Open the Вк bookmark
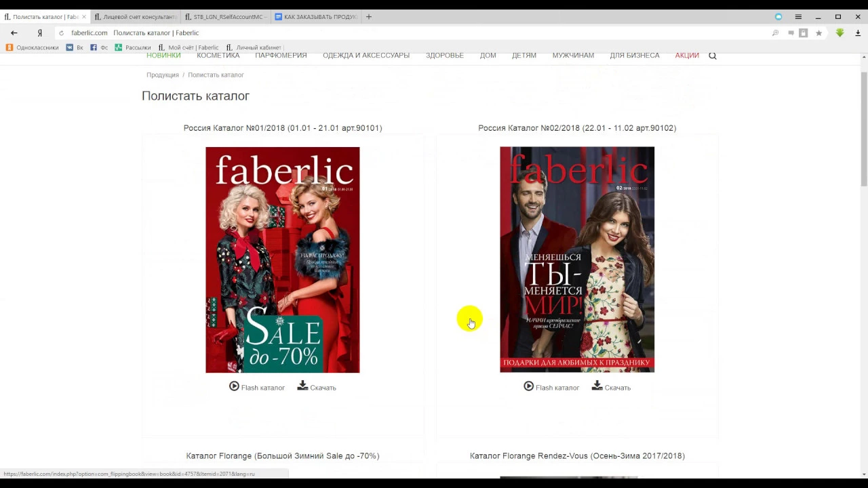868x488 pixels. [x=75, y=47]
